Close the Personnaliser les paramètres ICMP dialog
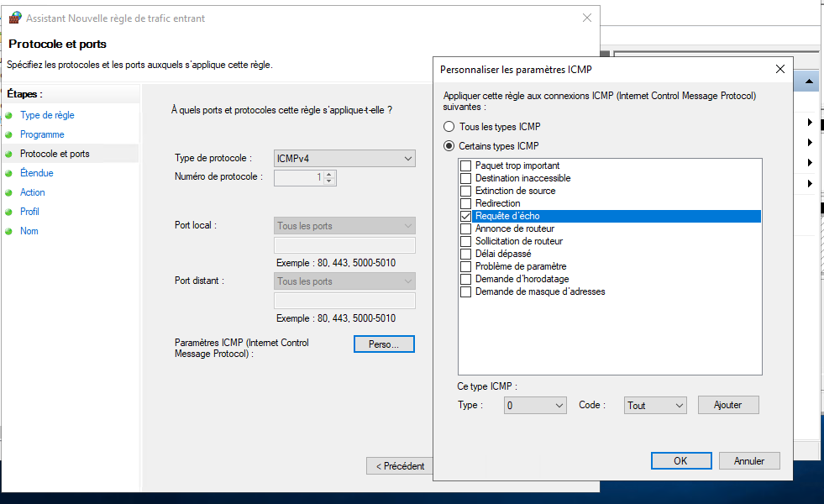 click(x=779, y=69)
